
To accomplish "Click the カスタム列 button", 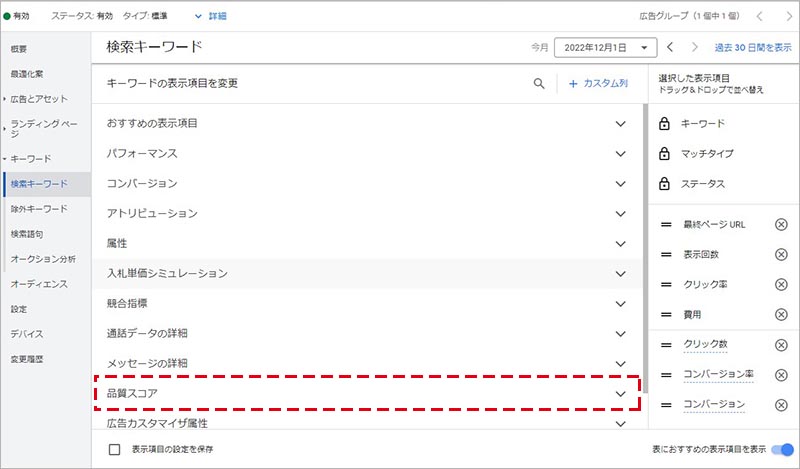I will [598, 84].
